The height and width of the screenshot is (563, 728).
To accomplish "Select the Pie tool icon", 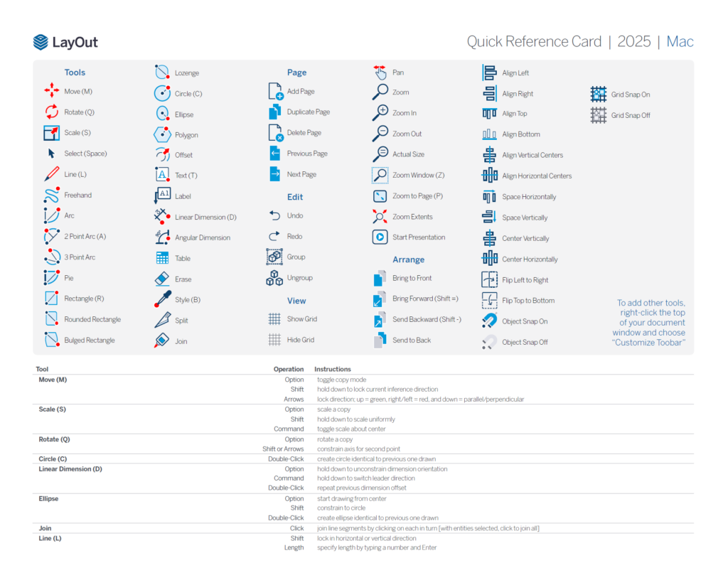I will click(51, 277).
